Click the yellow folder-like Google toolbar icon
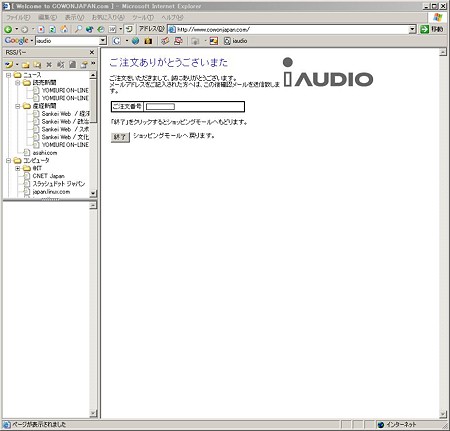The image size is (450, 431). [148, 41]
